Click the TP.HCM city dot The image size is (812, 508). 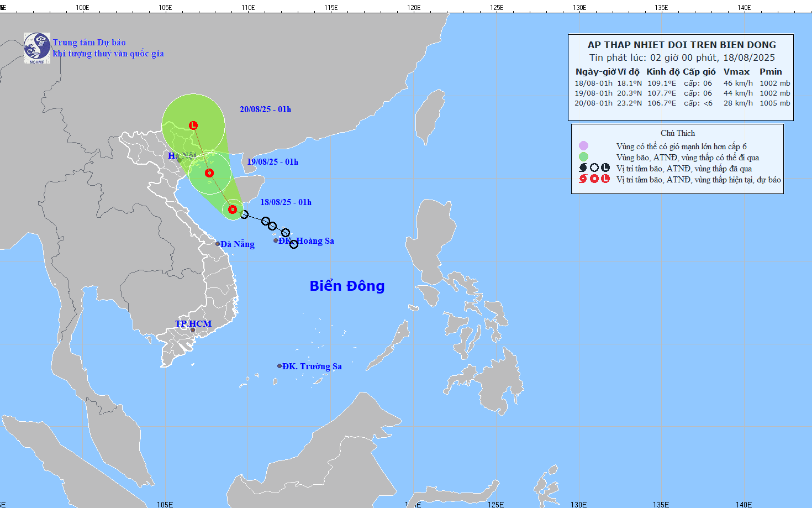pos(193,330)
